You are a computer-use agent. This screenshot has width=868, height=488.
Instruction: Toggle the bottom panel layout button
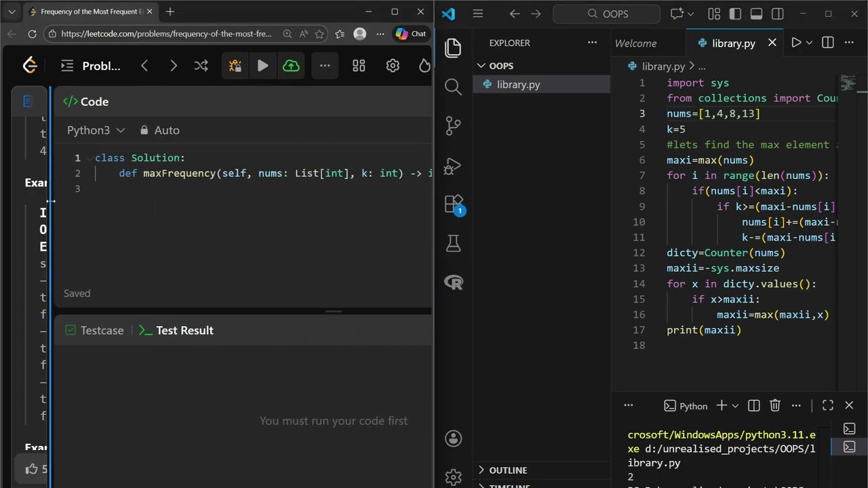pos(756,14)
